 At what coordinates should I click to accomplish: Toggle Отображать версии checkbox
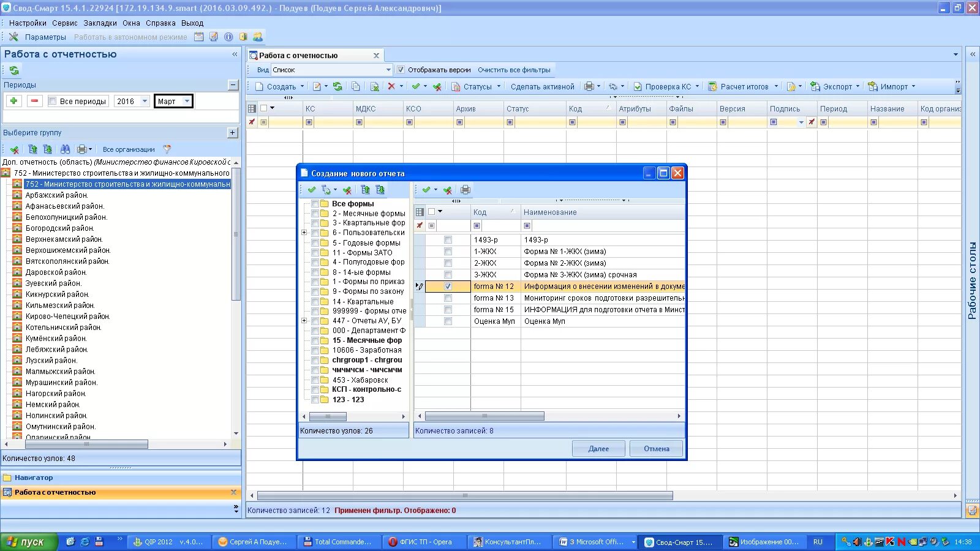(401, 70)
